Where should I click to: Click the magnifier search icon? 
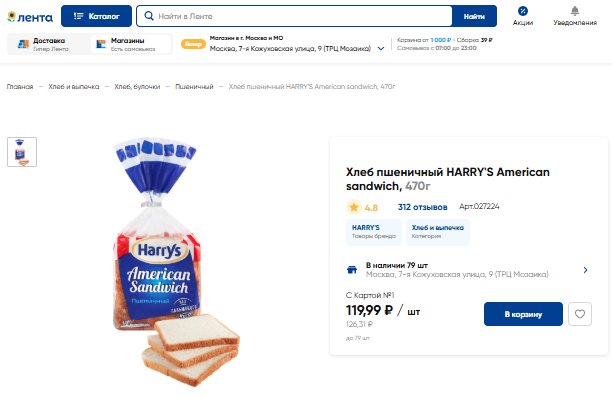pyautogui.click(x=149, y=16)
